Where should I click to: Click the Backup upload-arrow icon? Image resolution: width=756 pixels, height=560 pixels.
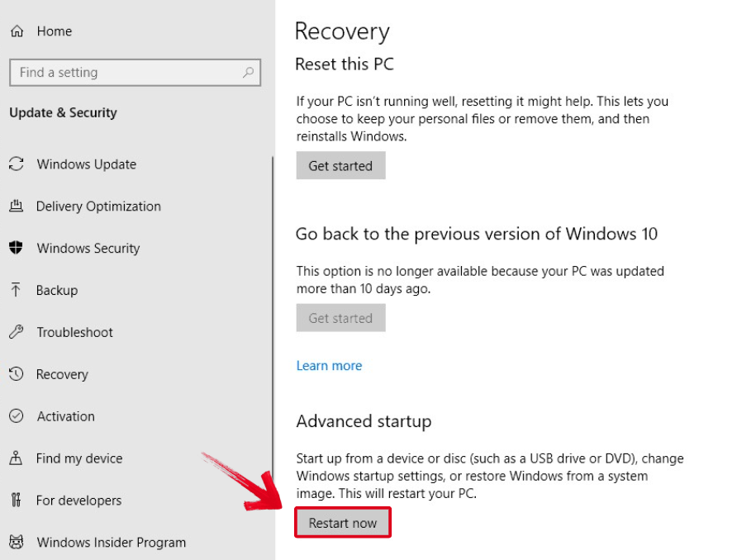coord(17,290)
